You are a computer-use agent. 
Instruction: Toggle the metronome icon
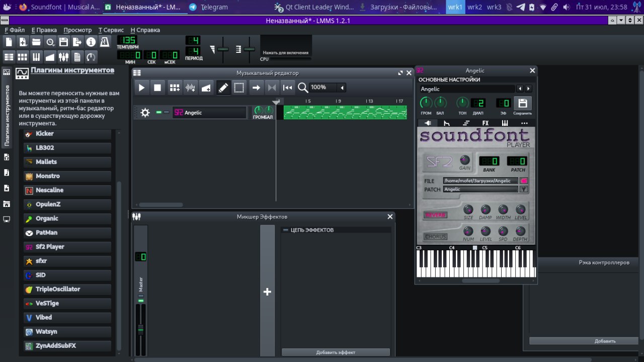click(x=104, y=42)
